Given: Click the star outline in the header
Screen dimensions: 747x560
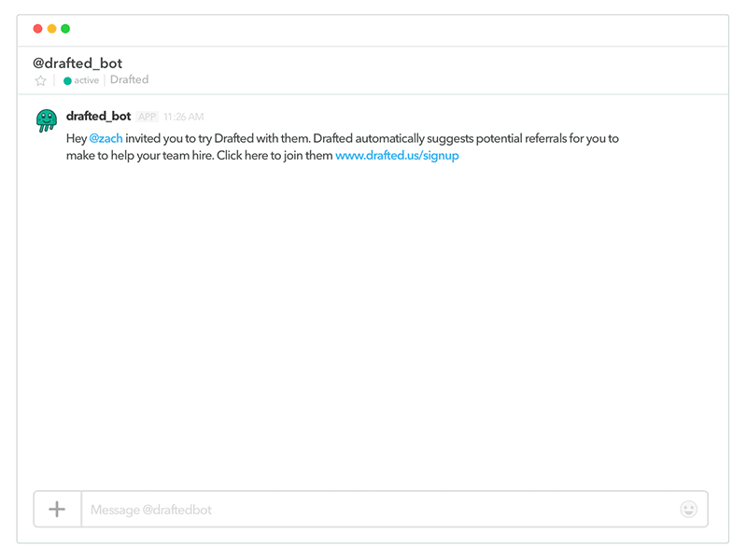Looking at the screenshot, I should 40,80.
